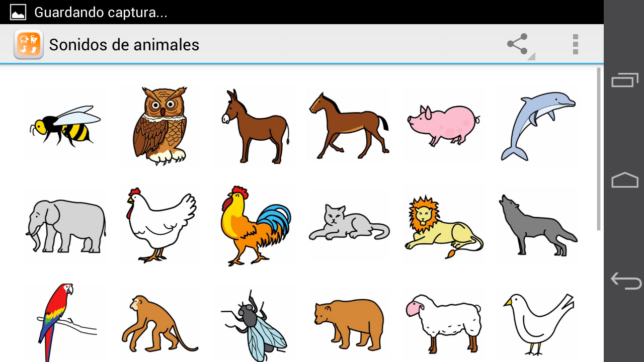The image size is (644, 362).
Task: Choose the red parrot picture
Action: (65, 322)
